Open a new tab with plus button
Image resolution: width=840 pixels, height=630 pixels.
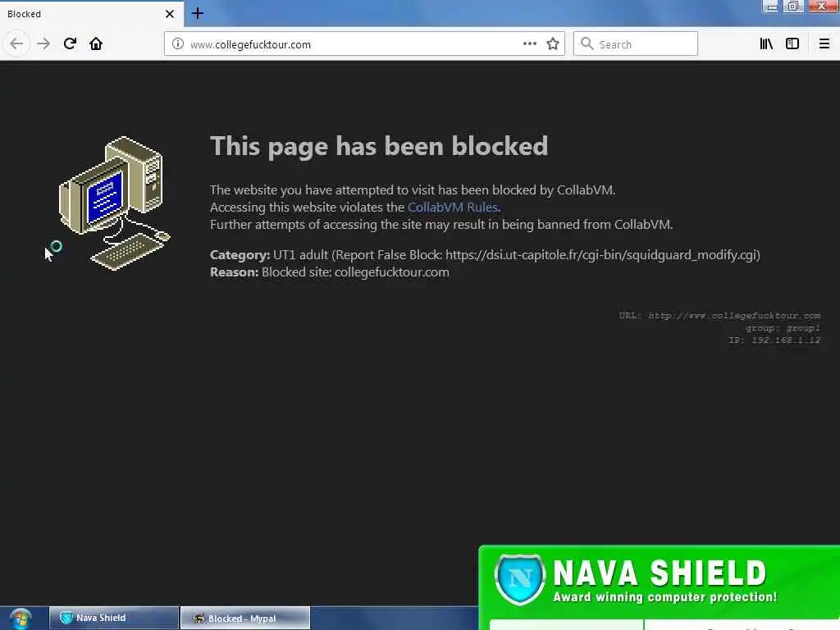[x=198, y=13]
